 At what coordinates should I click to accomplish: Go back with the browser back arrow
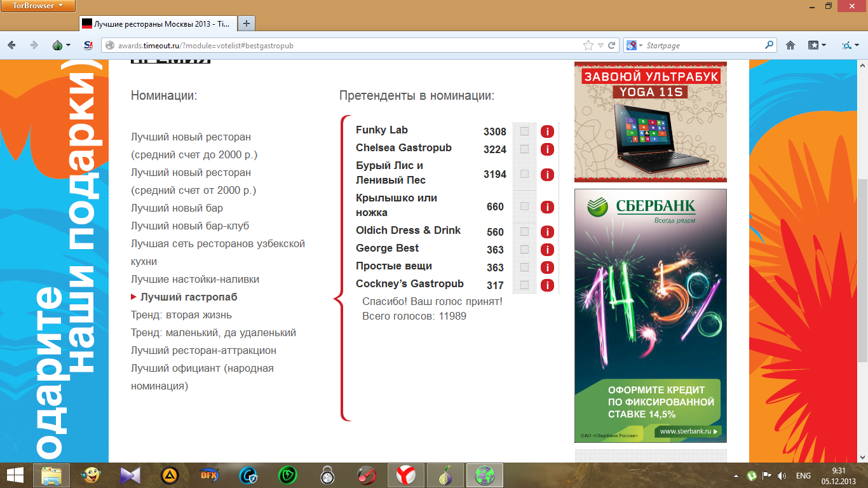point(11,45)
